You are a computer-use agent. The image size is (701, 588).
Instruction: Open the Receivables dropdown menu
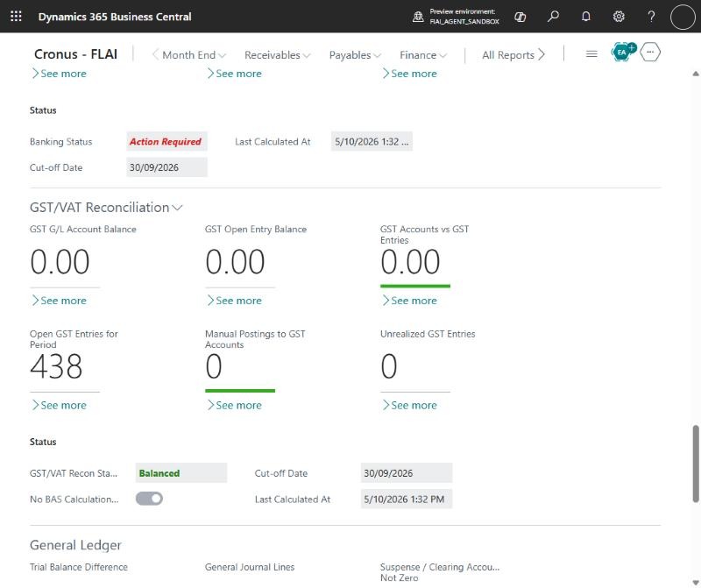click(277, 55)
